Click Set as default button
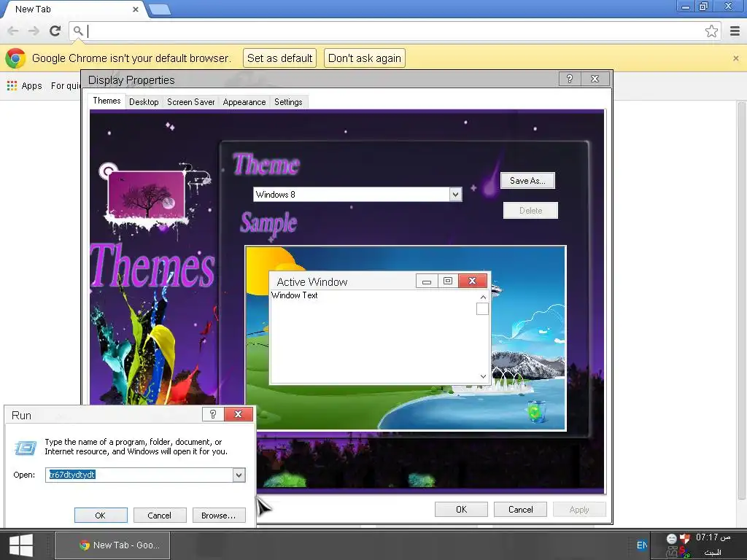 click(x=279, y=58)
